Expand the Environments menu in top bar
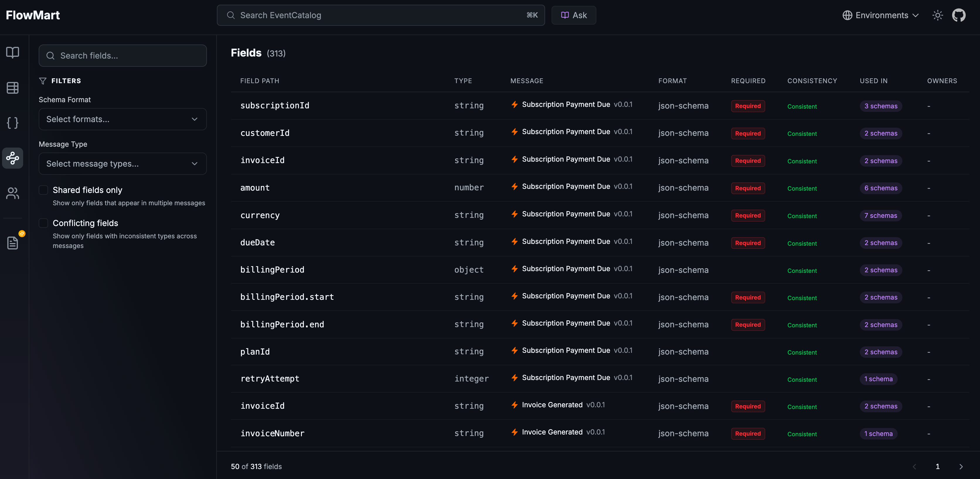The image size is (980, 479). point(880,15)
